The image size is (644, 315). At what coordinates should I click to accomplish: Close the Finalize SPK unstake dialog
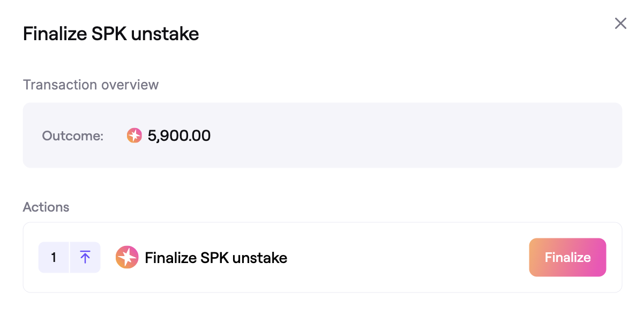[x=620, y=24]
